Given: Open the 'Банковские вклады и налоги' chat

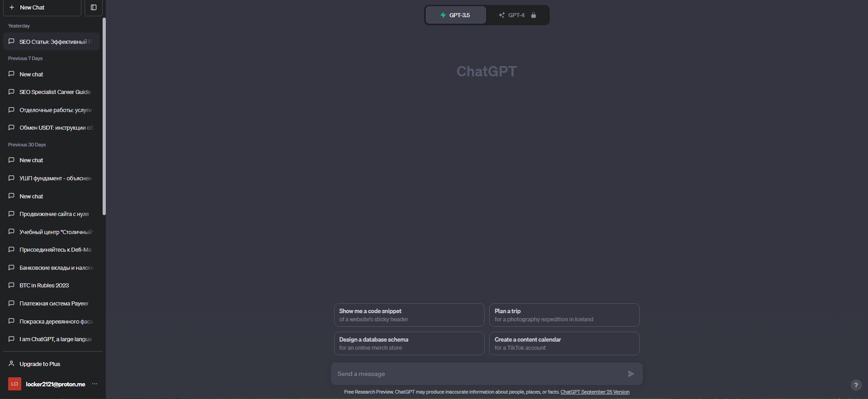Looking at the screenshot, I should point(51,268).
